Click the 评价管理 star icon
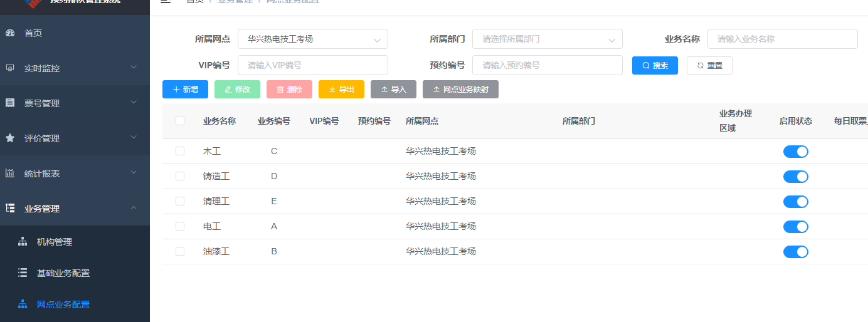Screen dimensions: 868x322 (x=10, y=138)
